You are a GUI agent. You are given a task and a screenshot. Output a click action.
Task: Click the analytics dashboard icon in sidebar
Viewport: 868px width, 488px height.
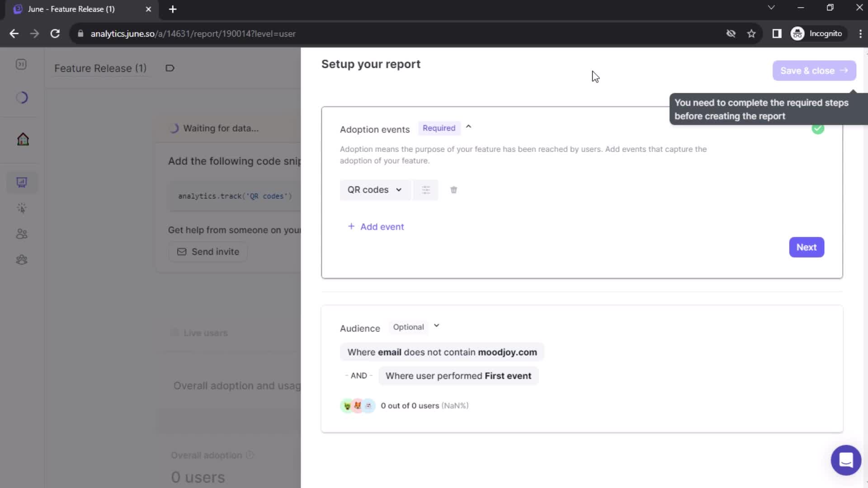coord(22,183)
